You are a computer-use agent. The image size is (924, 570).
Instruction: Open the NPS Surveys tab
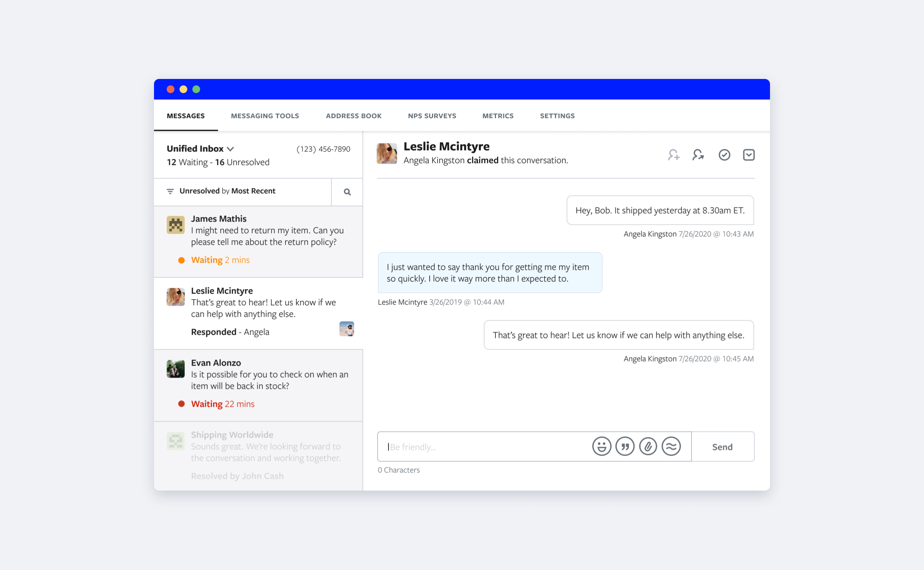tap(432, 116)
